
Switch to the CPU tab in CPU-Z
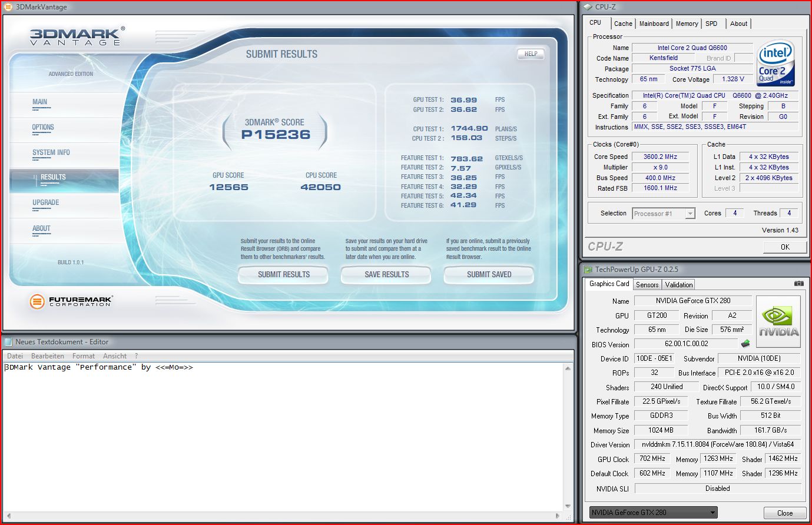(595, 23)
